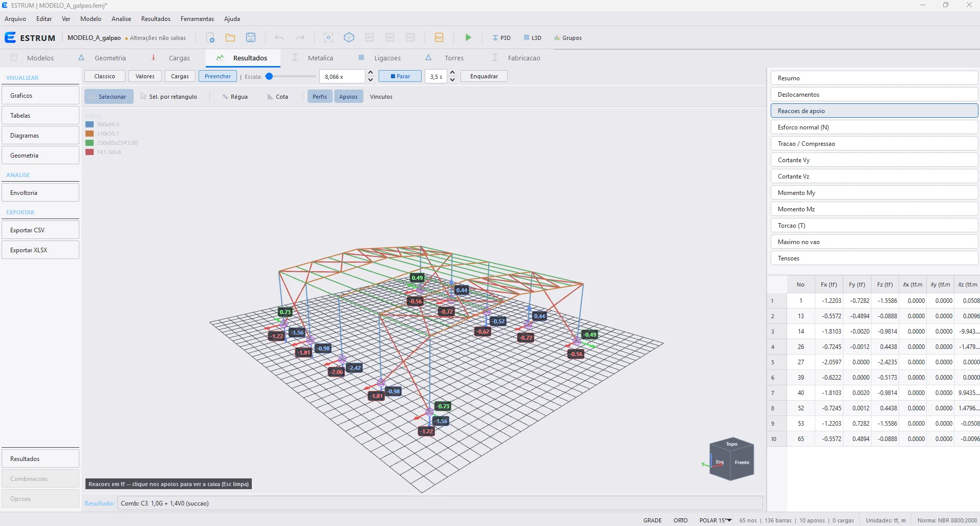Decrease the 3,5 s animation time
Screen dimensions: 980x526
point(452,80)
